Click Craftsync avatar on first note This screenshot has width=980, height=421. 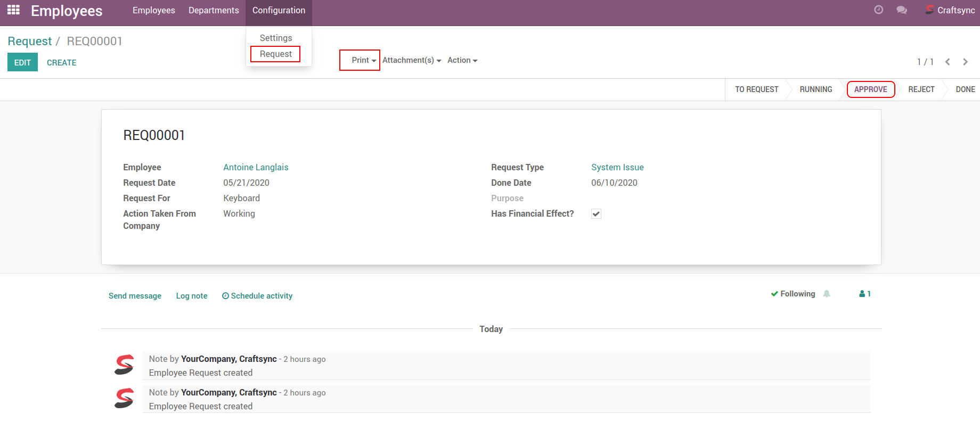[124, 365]
